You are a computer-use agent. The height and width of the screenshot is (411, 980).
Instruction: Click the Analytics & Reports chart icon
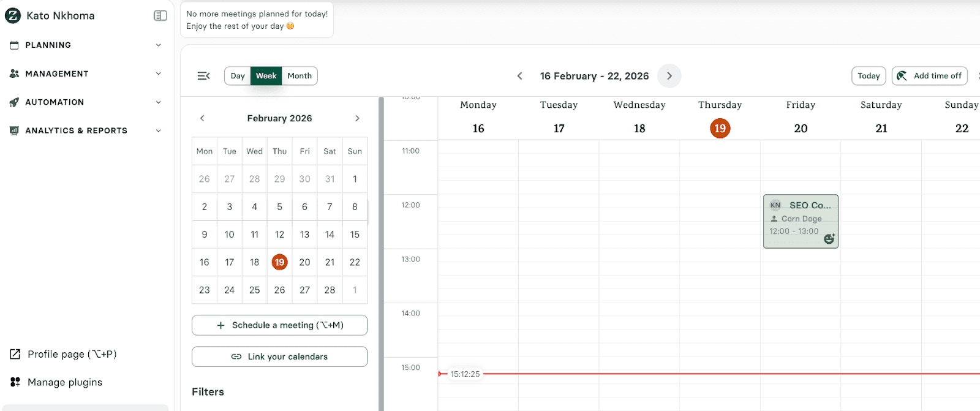pos(14,130)
